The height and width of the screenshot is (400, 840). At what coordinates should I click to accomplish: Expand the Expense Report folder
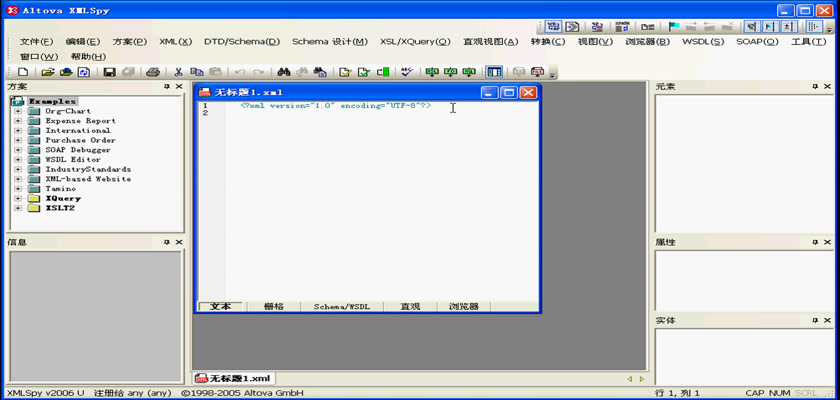(x=18, y=121)
